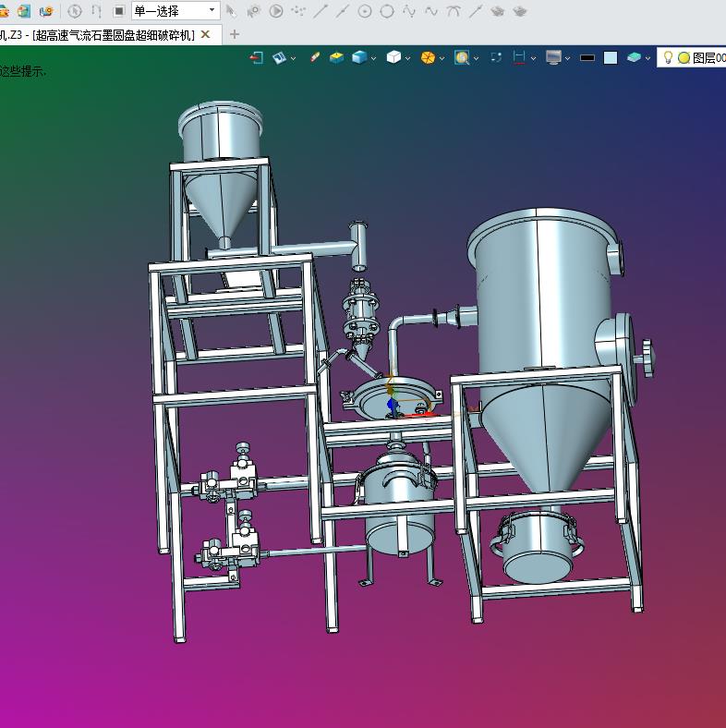Click the dashed corner brackets fit icon
This screenshot has height=728, width=726.
pyautogui.click(x=496, y=57)
